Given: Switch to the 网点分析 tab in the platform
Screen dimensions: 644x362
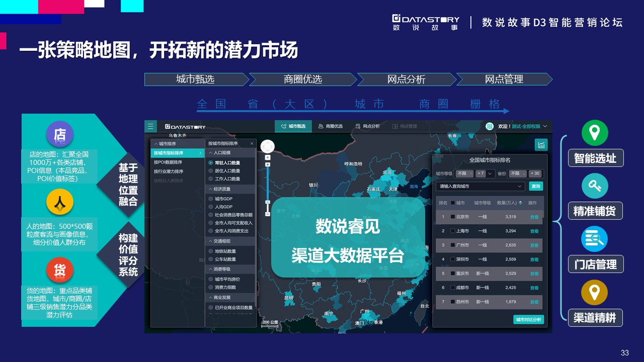Looking at the screenshot, I should pyautogui.click(x=368, y=126).
